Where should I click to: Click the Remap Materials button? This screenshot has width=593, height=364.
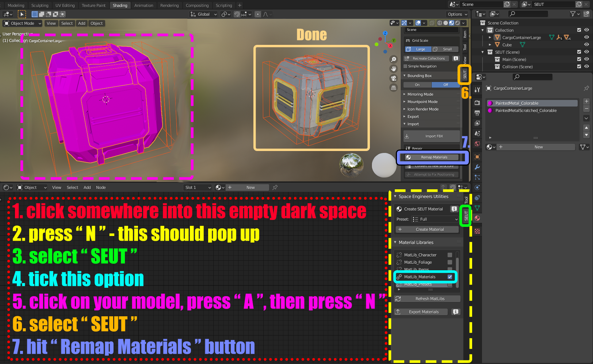(431, 157)
